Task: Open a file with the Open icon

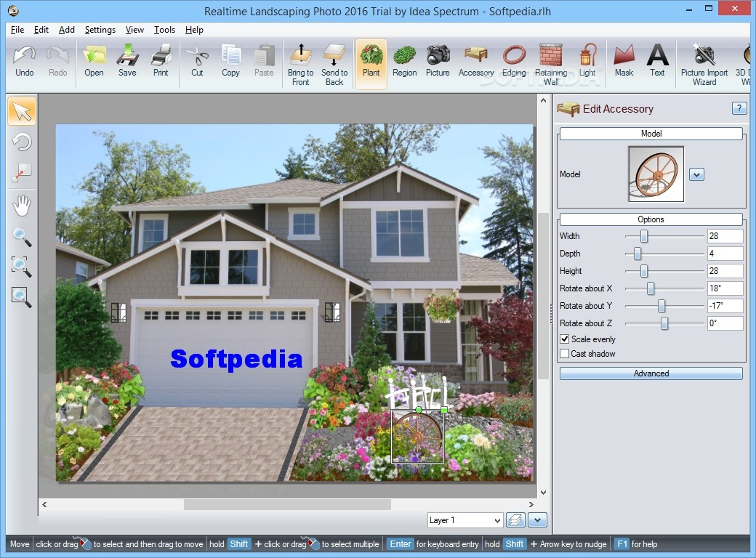Action: click(x=94, y=62)
